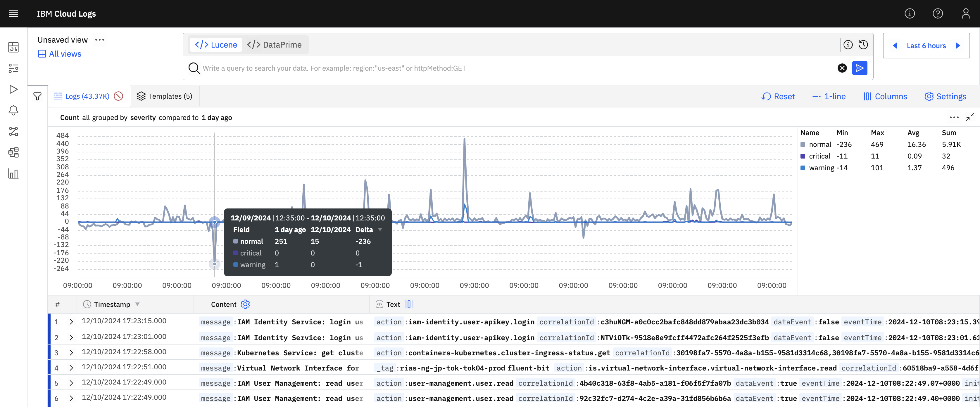Open Timestamp column sort dropdown
980x407 pixels.
[x=137, y=305]
